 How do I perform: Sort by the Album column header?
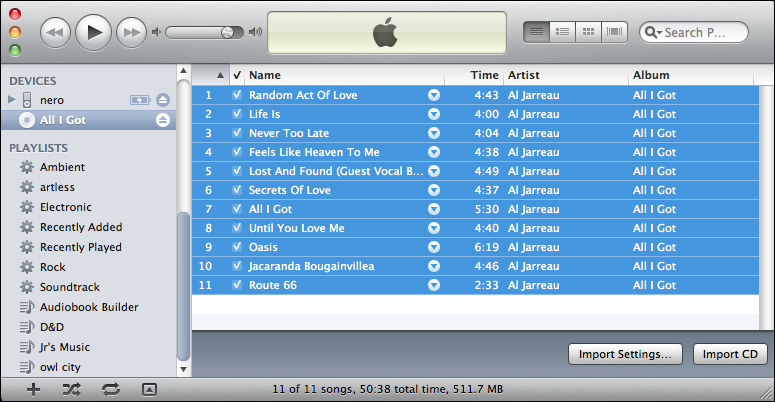[691, 75]
